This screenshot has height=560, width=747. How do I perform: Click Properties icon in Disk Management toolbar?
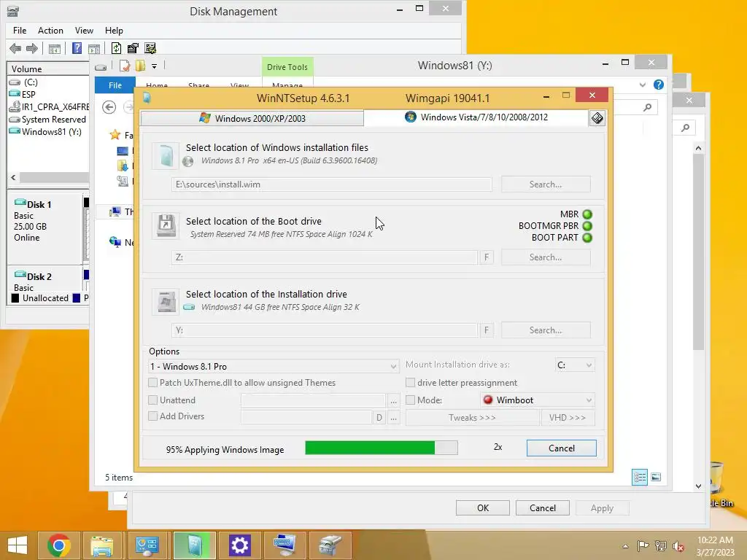[x=133, y=48]
